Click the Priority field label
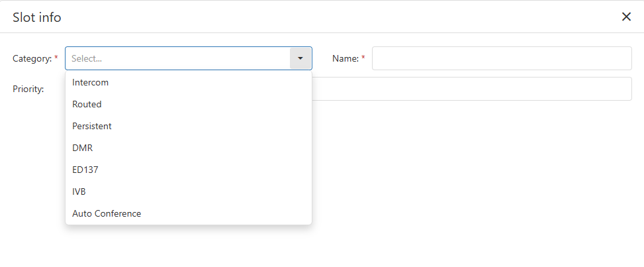The image size is (644, 267). point(28,89)
